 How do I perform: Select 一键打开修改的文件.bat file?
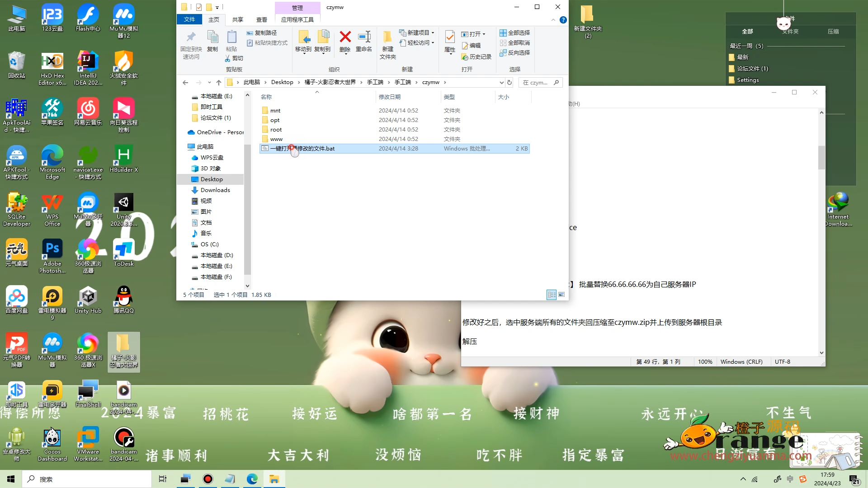(303, 148)
